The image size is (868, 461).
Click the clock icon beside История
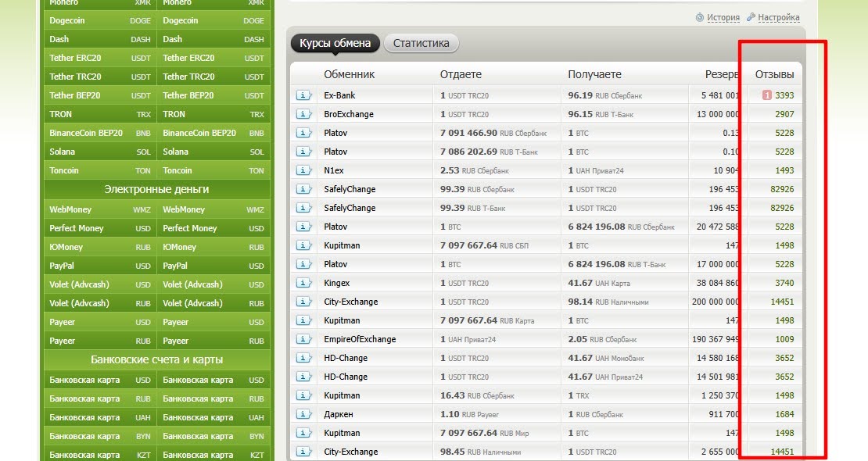pos(700,17)
